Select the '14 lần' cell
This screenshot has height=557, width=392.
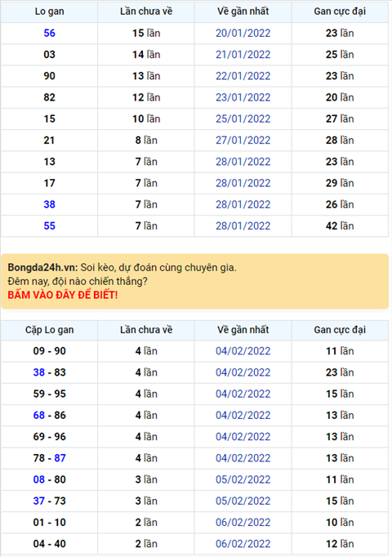[x=146, y=55]
